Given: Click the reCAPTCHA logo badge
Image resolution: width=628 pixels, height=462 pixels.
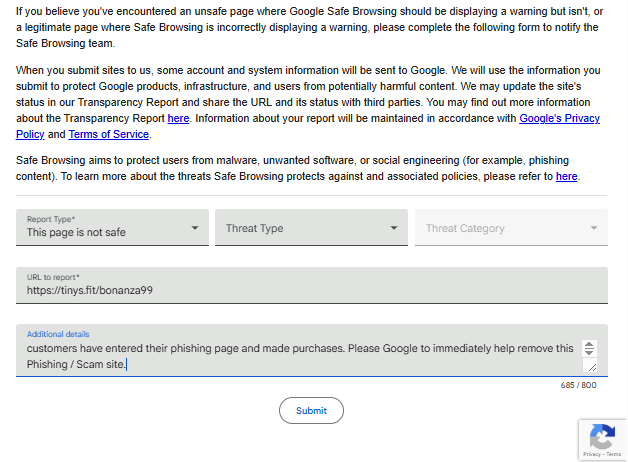Looking at the screenshot, I should pyautogui.click(x=602, y=436).
